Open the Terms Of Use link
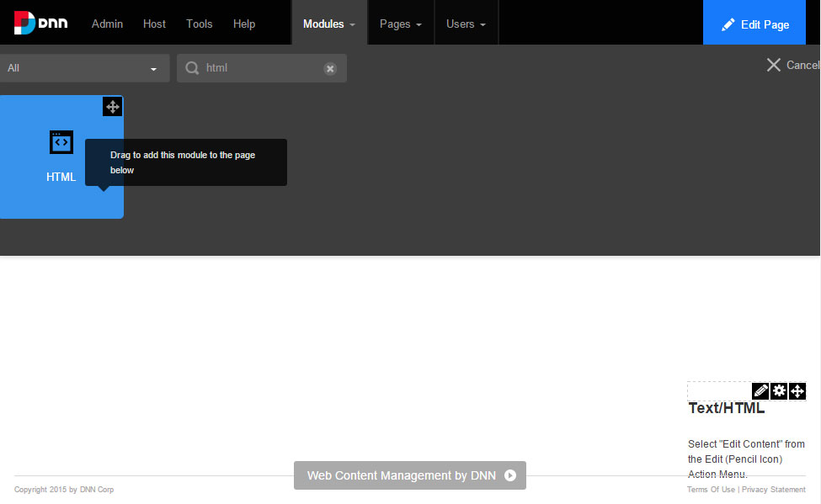The width and height of the screenshot is (821, 504). tap(711, 490)
